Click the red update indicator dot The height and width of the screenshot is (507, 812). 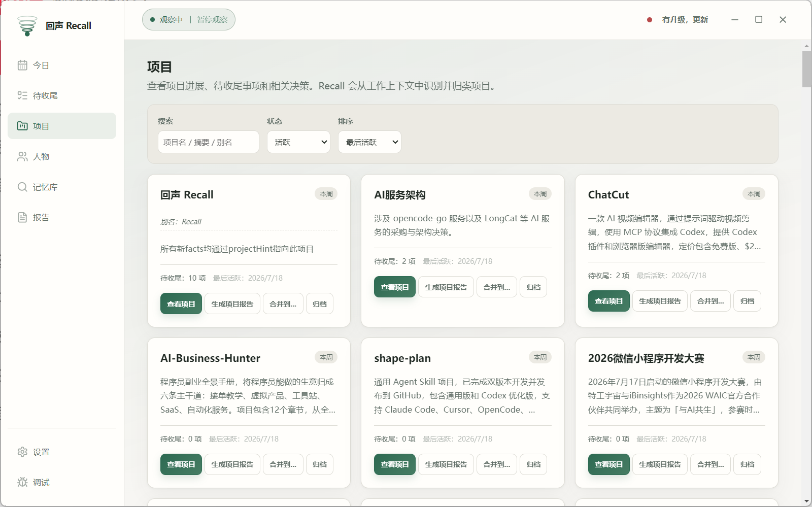[x=650, y=20]
